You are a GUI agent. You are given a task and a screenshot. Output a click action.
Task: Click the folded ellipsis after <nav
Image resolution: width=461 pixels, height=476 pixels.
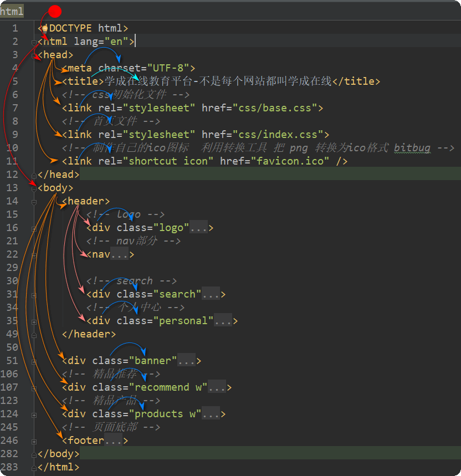[x=120, y=254]
